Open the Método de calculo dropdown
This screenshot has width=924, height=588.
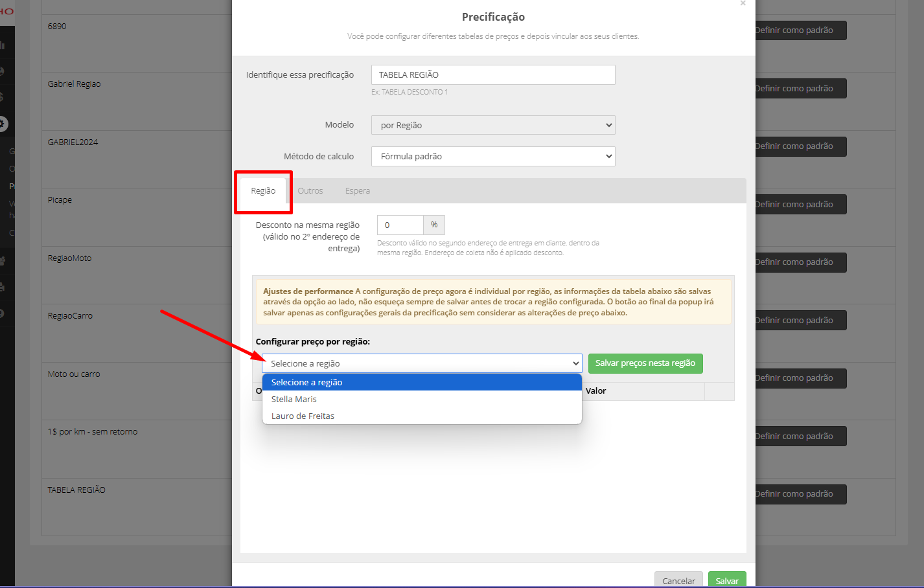click(x=493, y=156)
